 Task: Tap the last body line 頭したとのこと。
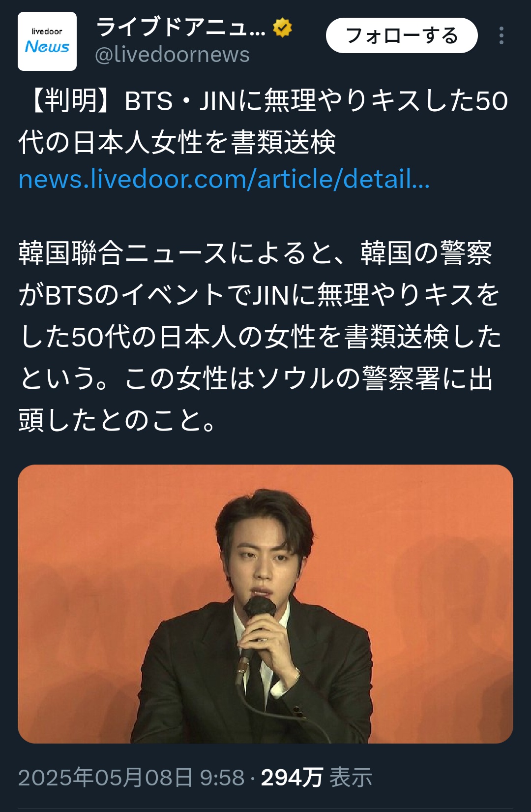pos(117,420)
